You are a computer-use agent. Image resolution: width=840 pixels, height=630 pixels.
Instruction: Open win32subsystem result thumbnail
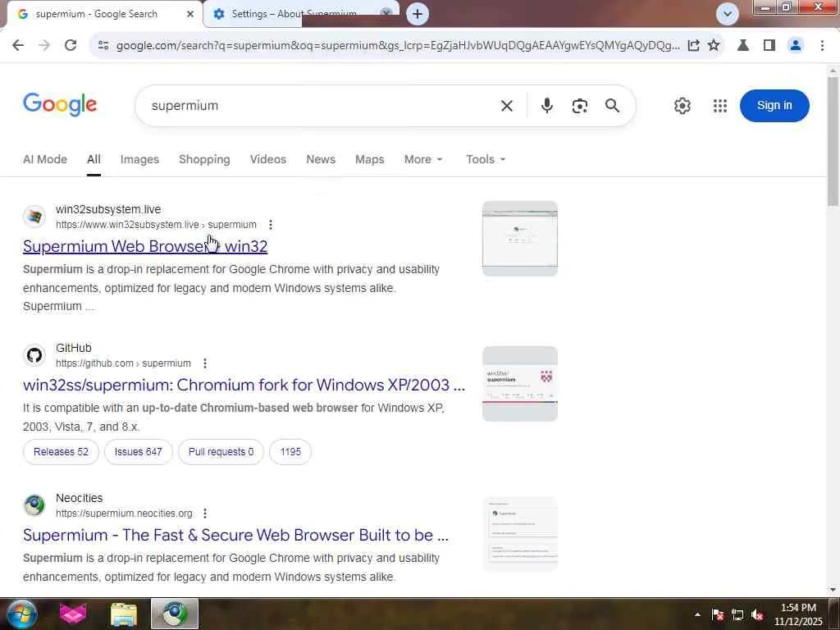click(519, 239)
